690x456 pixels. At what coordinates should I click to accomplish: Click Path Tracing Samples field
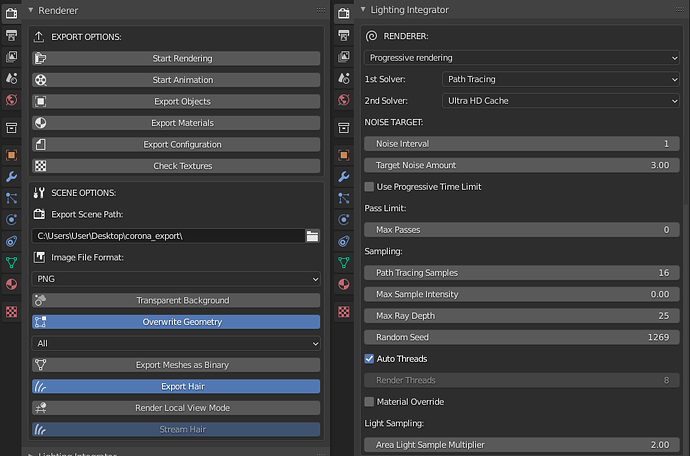pyautogui.click(x=522, y=273)
